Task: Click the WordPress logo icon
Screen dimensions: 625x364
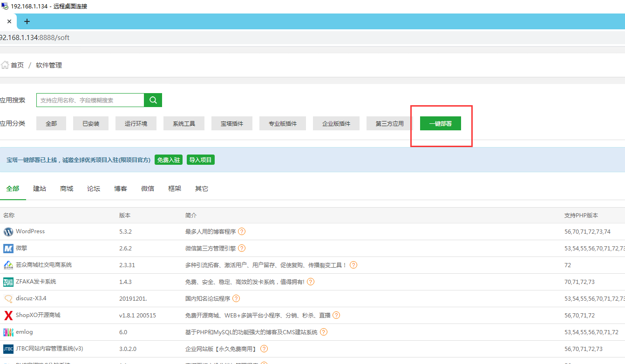Action: tap(8, 232)
